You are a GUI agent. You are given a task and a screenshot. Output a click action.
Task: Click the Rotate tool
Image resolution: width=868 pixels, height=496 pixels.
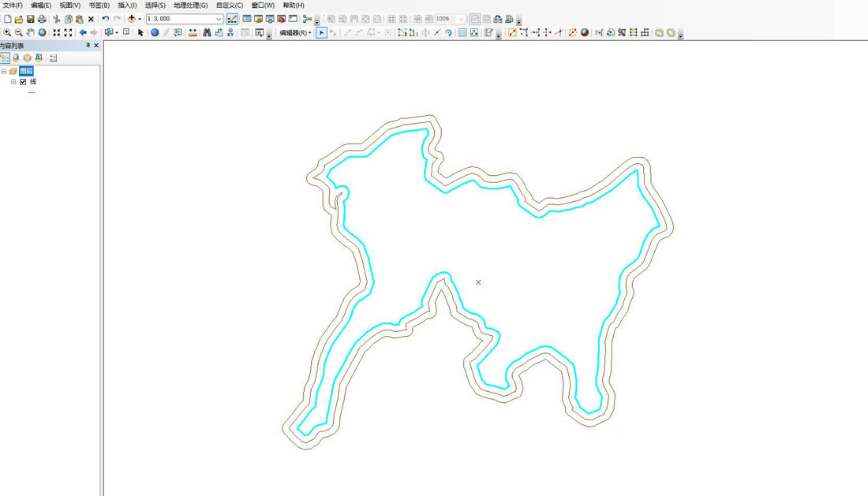(448, 32)
